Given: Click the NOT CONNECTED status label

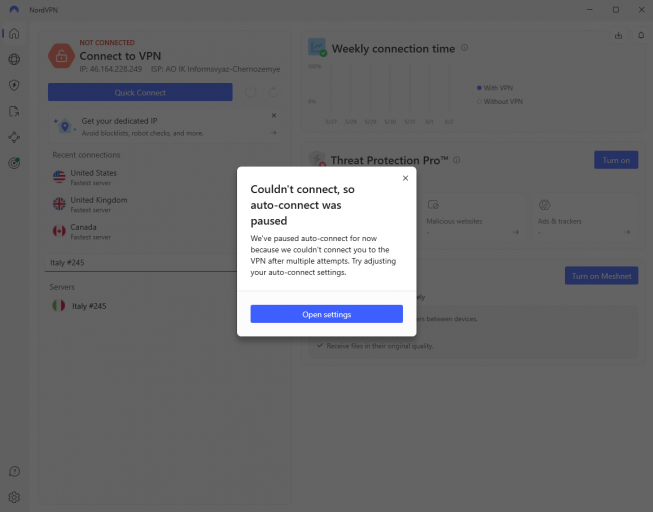Looking at the screenshot, I should coord(107,42).
